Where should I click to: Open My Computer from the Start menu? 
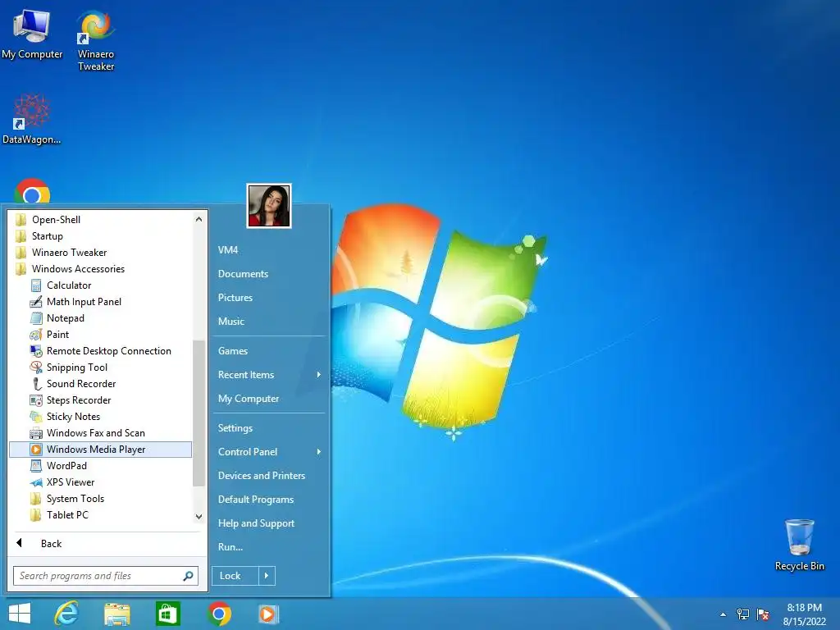click(x=269, y=399)
